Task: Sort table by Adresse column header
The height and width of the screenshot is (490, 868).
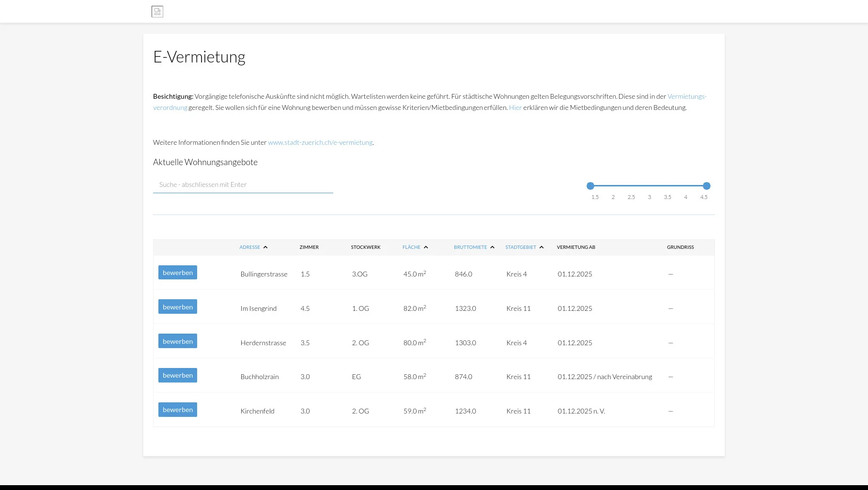Action: click(x=249, y=247)
